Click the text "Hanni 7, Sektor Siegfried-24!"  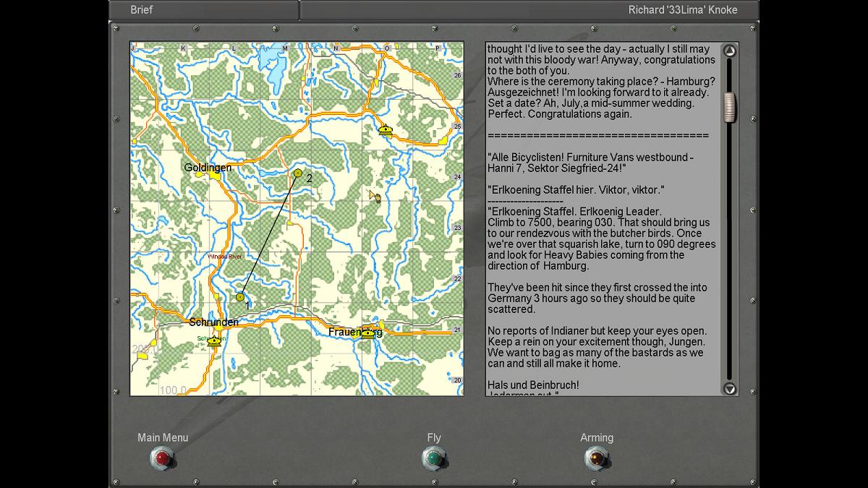coord(557,168)
